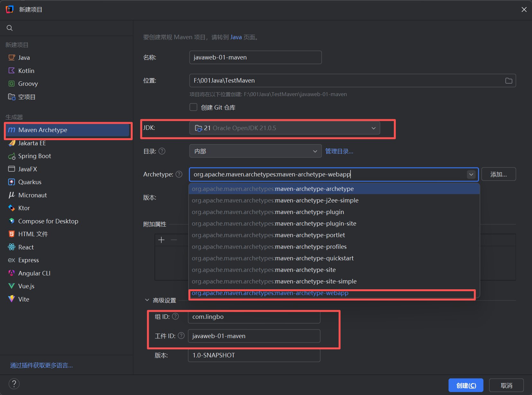This screenshot has height=395, width=532.
Task: Choose maven-archetype-site from list
Action: (334, 270)
